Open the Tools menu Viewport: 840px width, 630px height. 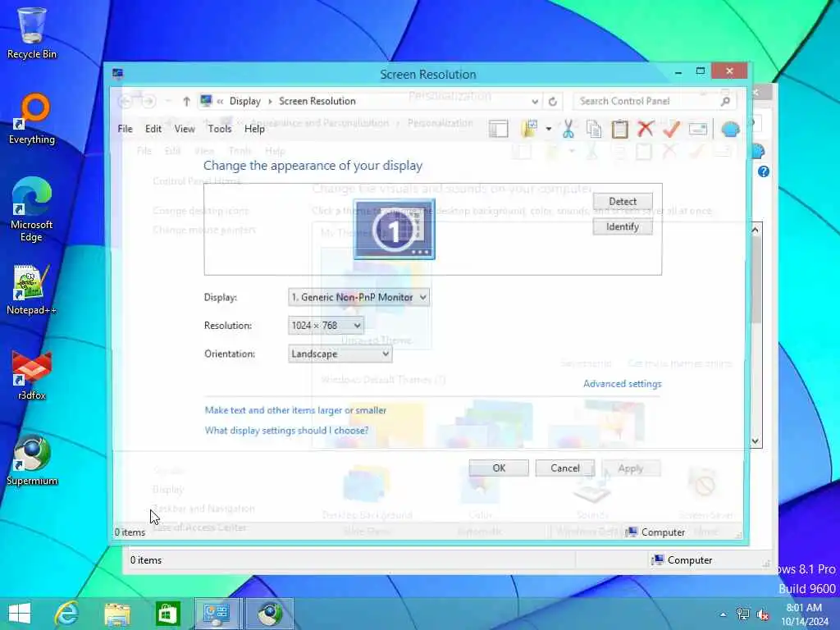pyautogui.click(x=220, y=129)
